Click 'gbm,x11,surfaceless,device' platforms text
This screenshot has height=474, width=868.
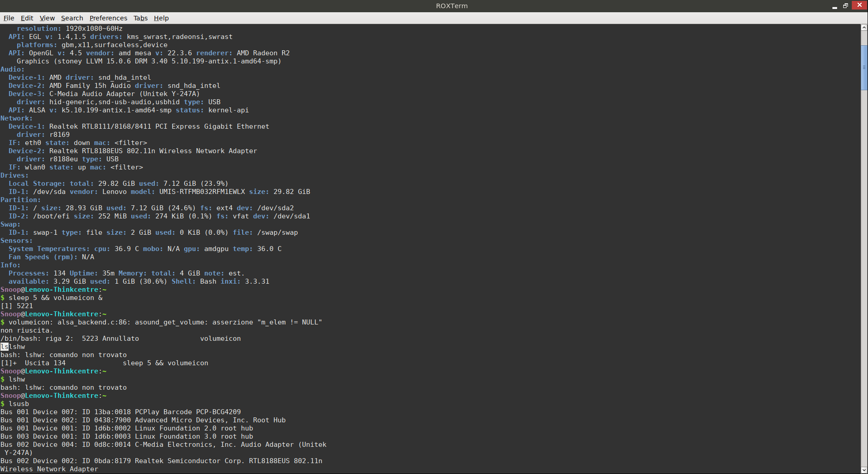(x=115, y=45)
